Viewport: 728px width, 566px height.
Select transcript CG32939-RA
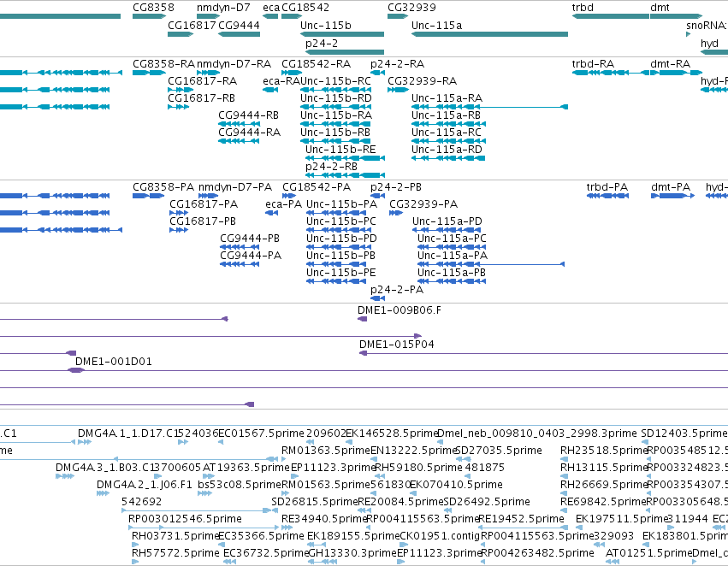click(x=398, y=90)
